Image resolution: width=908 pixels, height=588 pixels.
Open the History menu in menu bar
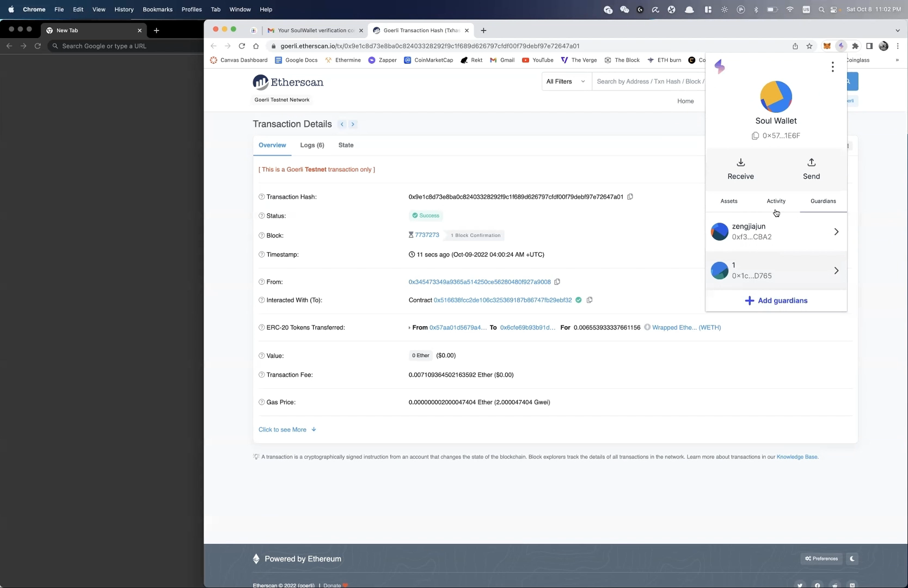click(x=124, y=9)
